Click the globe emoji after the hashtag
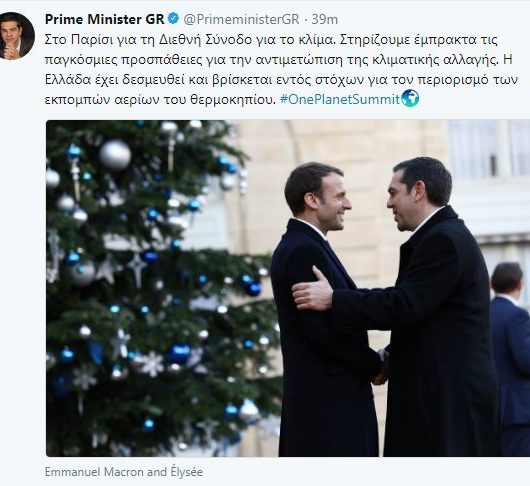530x486 pixels. point(410,98)
